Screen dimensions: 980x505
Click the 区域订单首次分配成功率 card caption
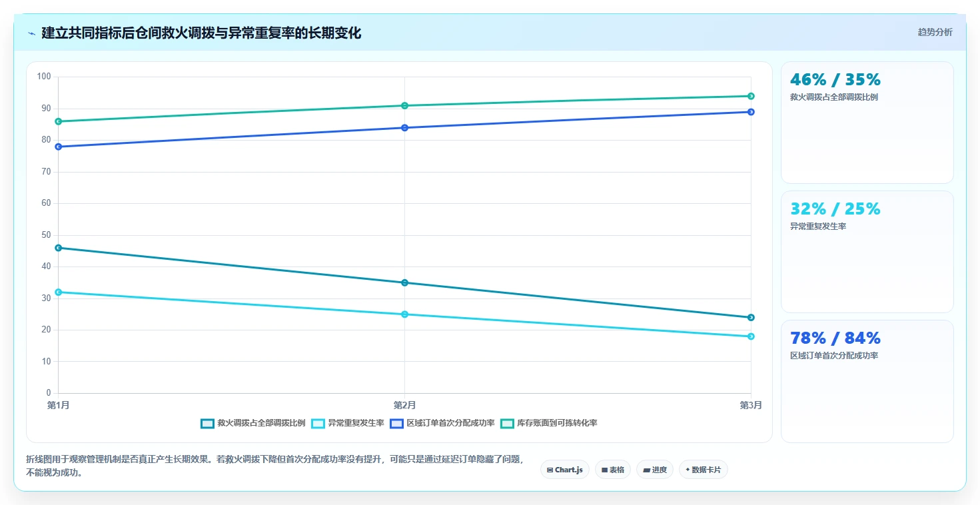[834, 356]
